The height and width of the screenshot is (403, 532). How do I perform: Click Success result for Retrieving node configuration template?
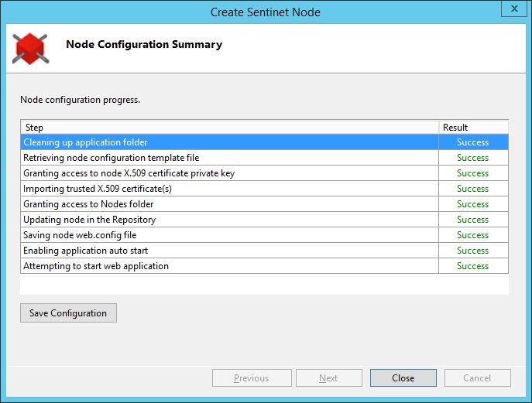(472, 158)
